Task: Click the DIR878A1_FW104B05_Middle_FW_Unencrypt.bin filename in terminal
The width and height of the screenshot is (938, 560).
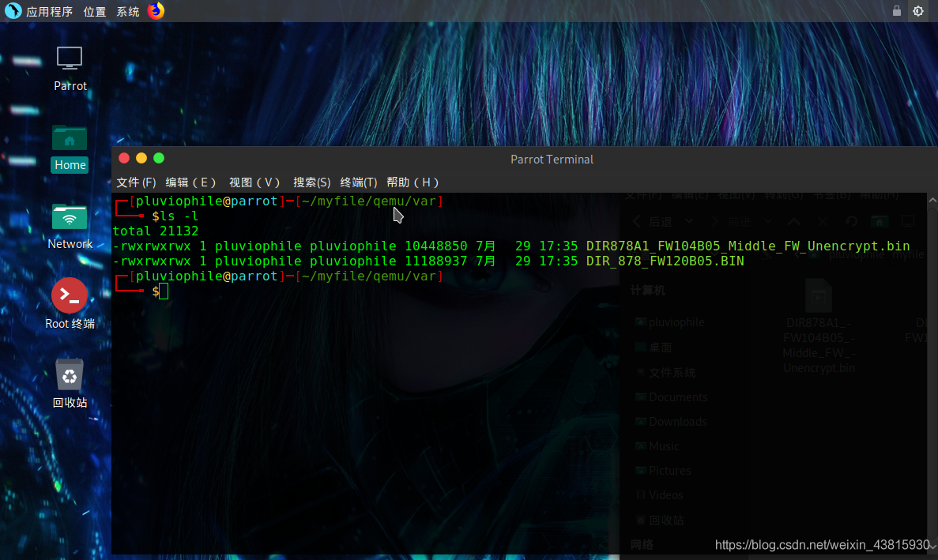Action: (x=748, y=246)
